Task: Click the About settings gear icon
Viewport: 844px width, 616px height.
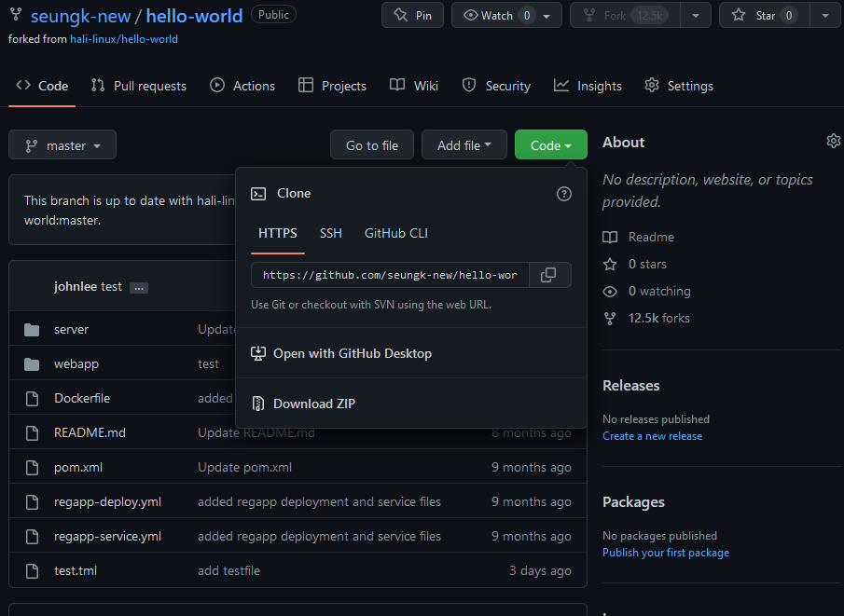Action: click(x=833, y=141)
